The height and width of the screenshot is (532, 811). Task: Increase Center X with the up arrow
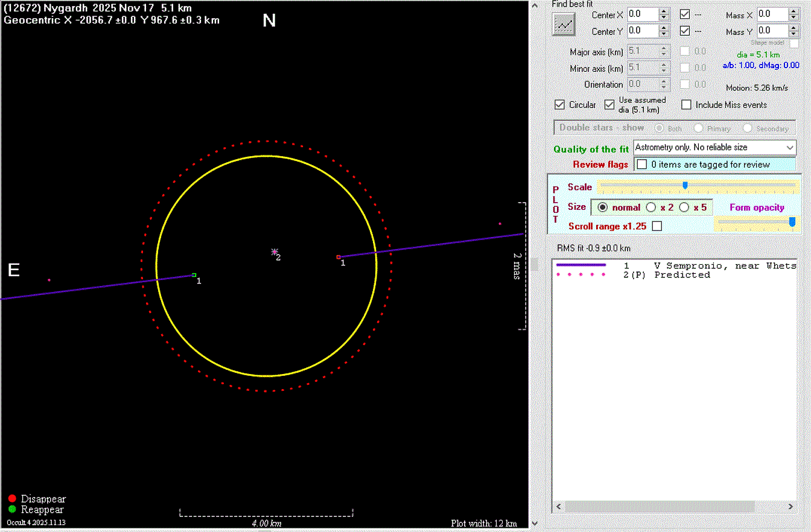(x=664, y=11)
